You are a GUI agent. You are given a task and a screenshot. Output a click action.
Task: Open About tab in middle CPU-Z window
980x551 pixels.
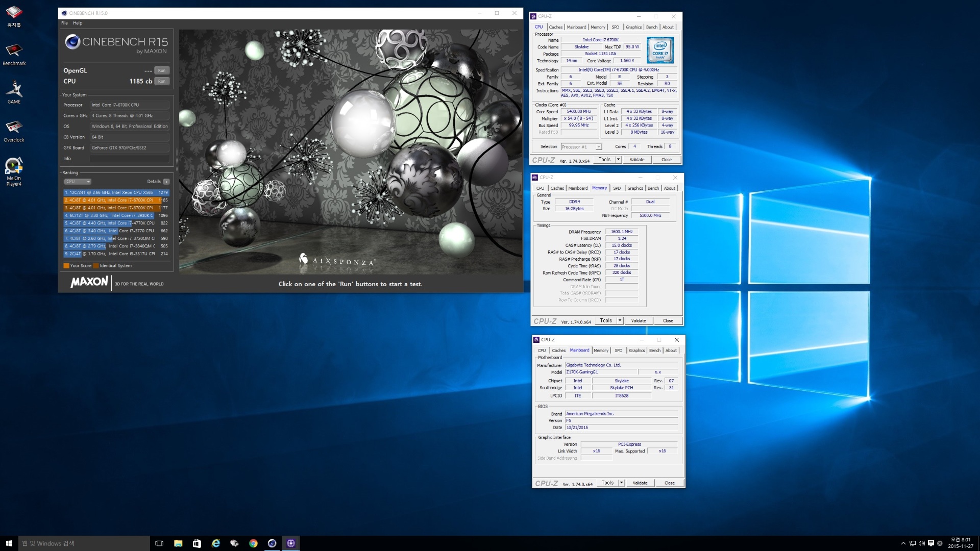670,188
